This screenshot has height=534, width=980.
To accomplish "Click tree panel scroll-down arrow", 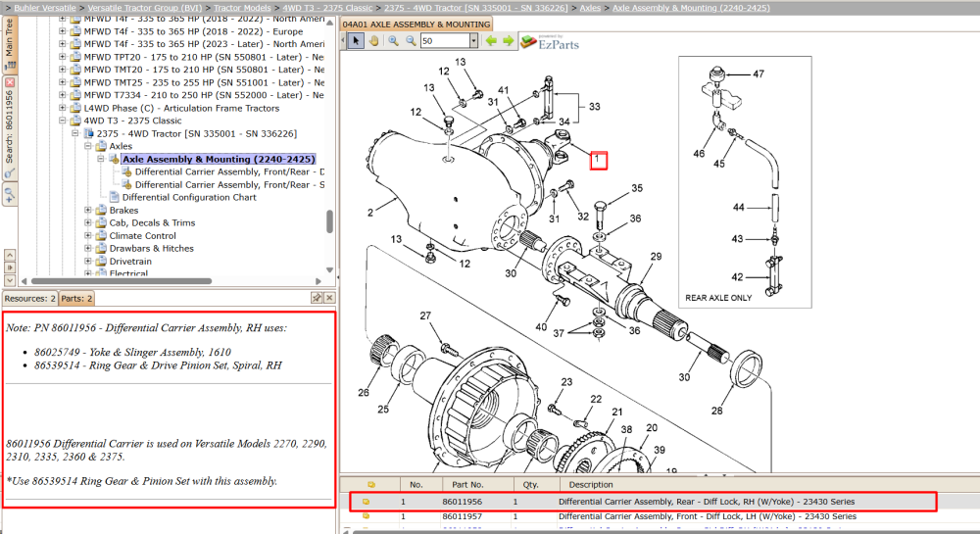I will click(x=329, y=270).
